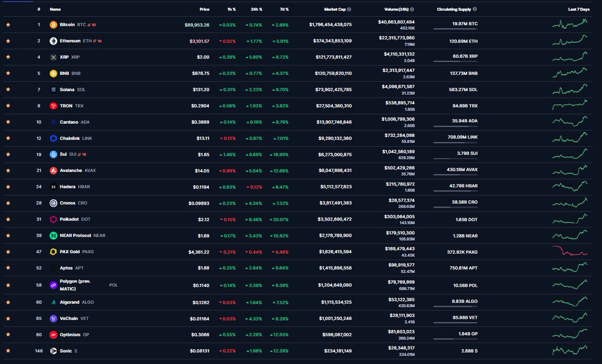The image size is (602, 364).
Task: Click Polkadot's 7d change 20.07%
Action: coord(279,219)
